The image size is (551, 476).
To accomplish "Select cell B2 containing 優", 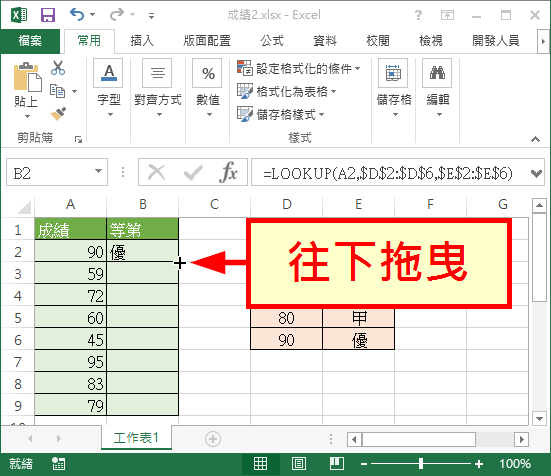I will [x=142, y=252].
